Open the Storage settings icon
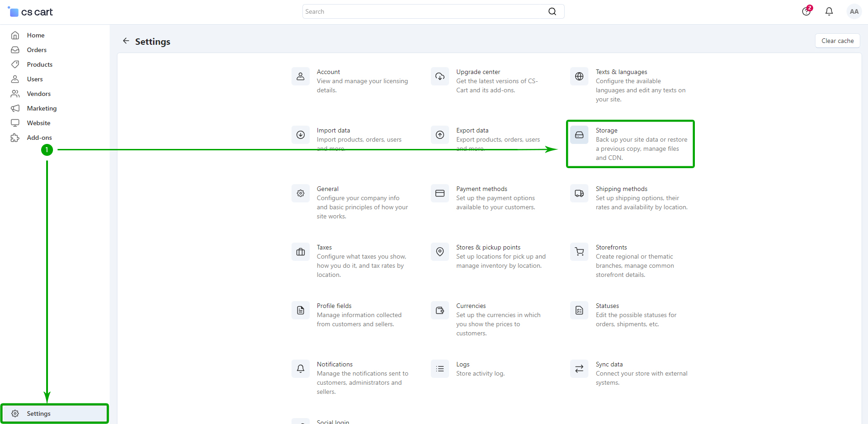Viewport: 868px width, 424px height. [579, 135]
